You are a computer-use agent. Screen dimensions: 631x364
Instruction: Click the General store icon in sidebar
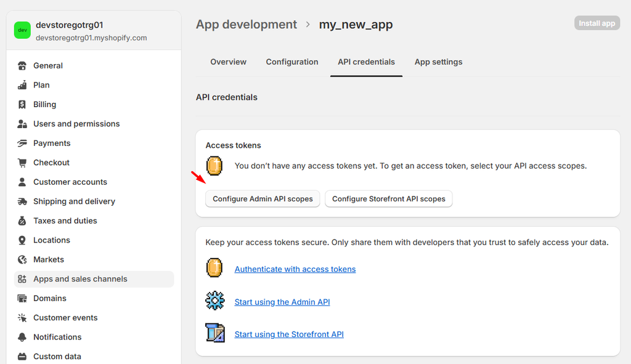tap(22, 66)
